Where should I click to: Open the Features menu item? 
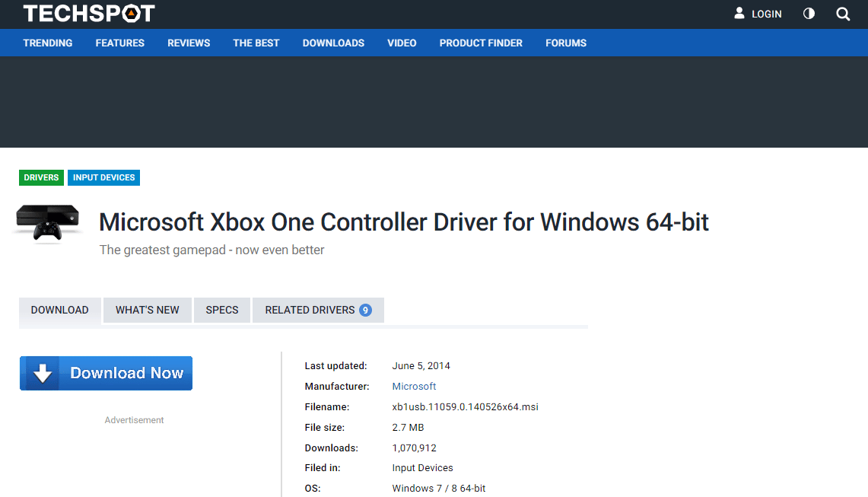click(x=119, y=43)
